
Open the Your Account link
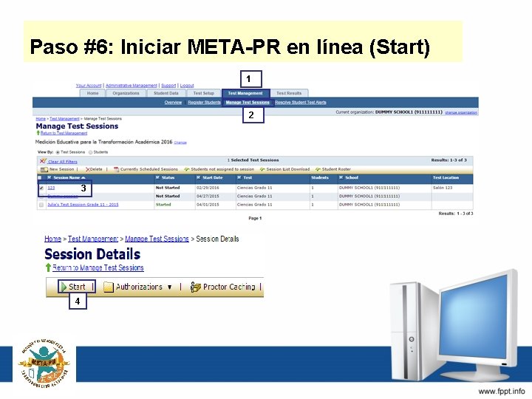coord(89,86)
